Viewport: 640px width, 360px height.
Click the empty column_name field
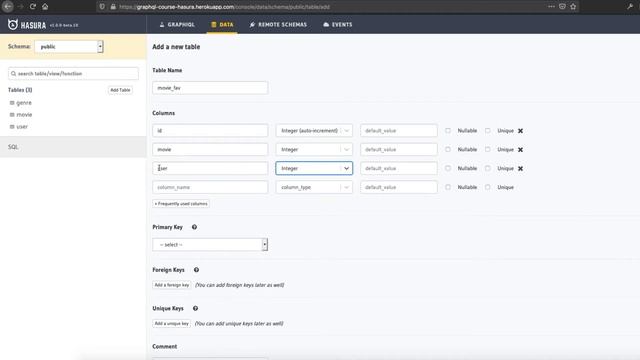coord(210,187)
